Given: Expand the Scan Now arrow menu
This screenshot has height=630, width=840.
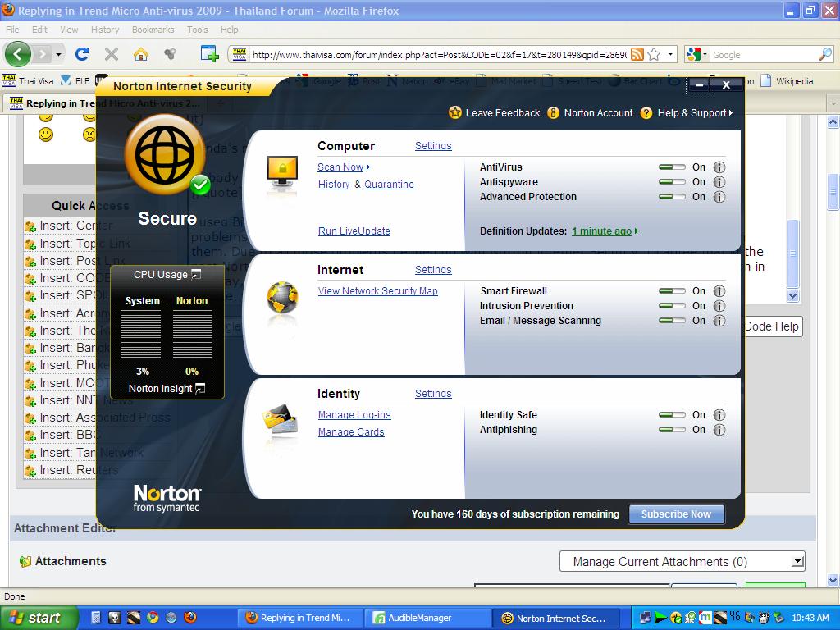Looking at the screenshot, I should click(368, 167).
